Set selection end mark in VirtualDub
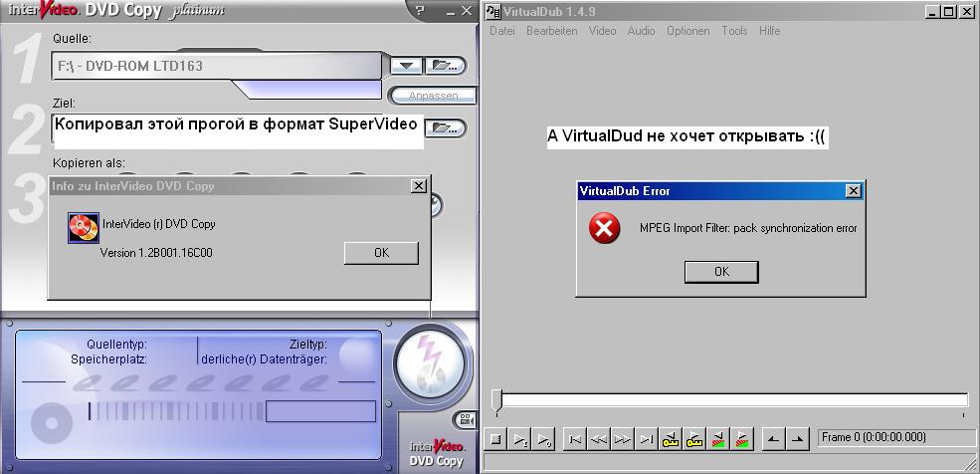The width and height of the screenshot is (980, 474). (797, 439)
